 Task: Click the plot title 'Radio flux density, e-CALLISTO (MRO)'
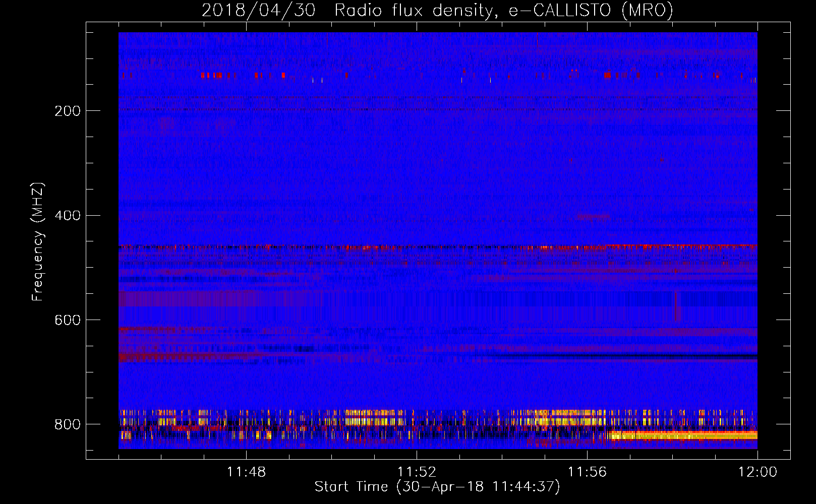[504, 10]
